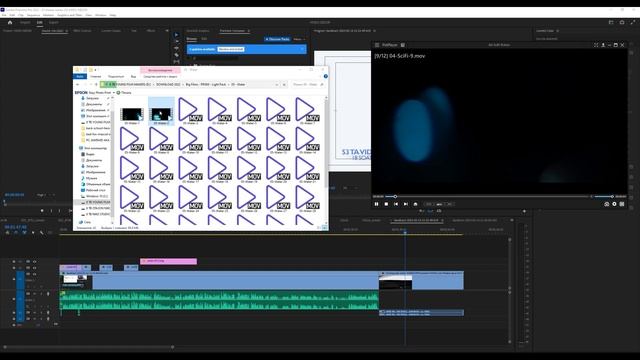Open the Вид ribbon tab in Explorer
This screenshot has width=640, height=360.
coord(133,76)
